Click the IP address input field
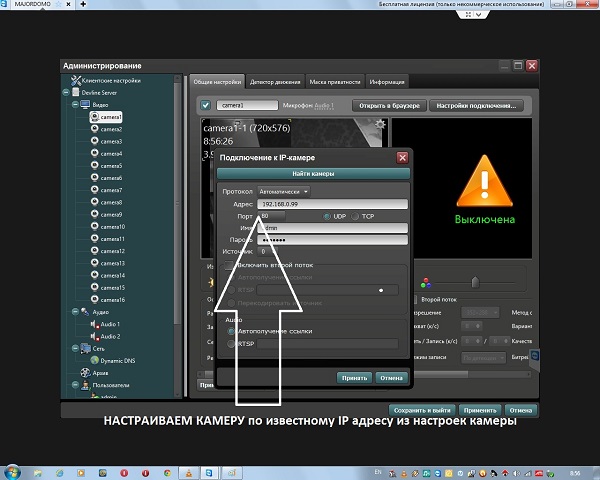This screenshot has width=600, height=480. tap(330, 203)
